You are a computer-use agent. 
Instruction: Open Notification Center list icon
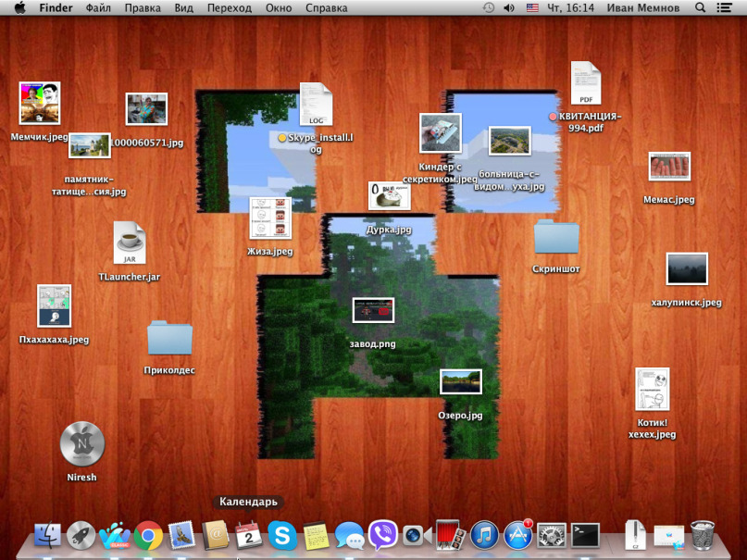coord(725,7)
